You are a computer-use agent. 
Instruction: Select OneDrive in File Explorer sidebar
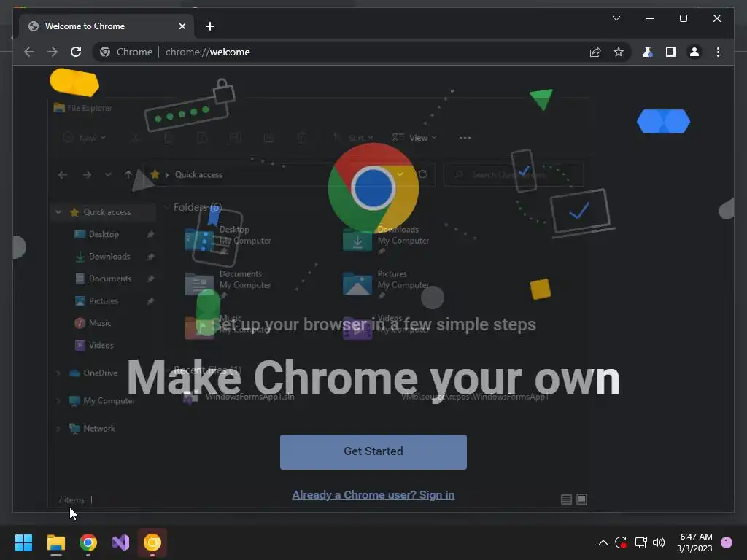100,373
